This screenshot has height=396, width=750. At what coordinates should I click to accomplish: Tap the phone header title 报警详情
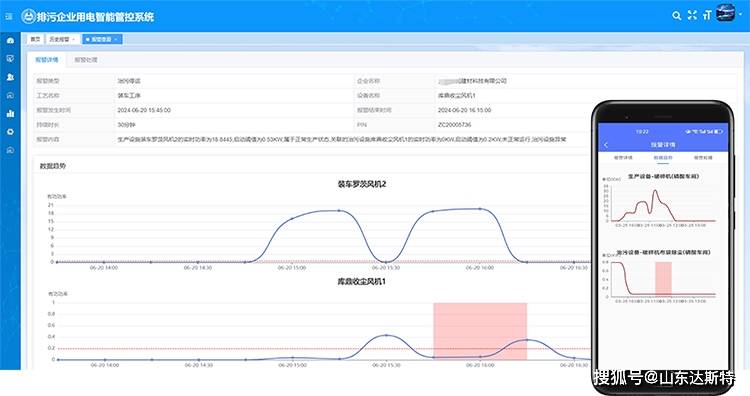(x=663, y=144)
